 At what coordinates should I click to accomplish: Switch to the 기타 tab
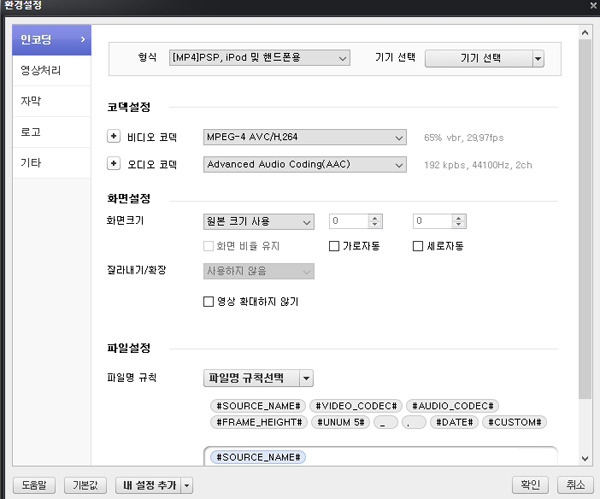coord(52,163)
